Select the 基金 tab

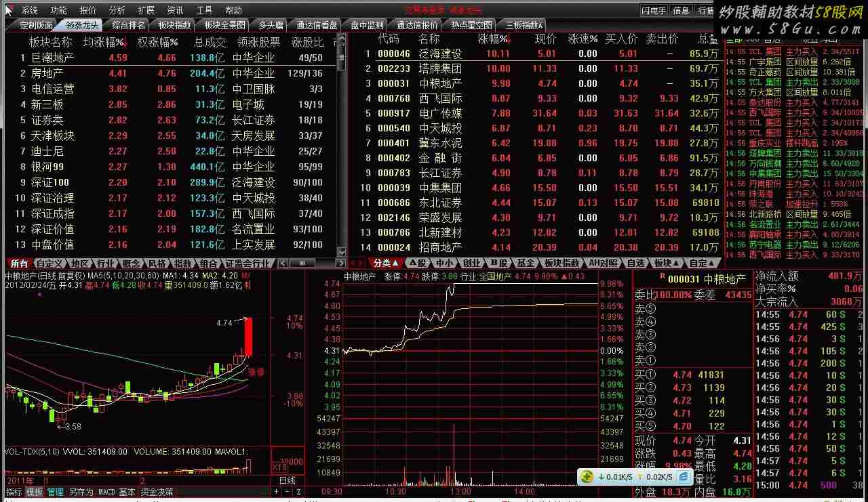point(526,263)
